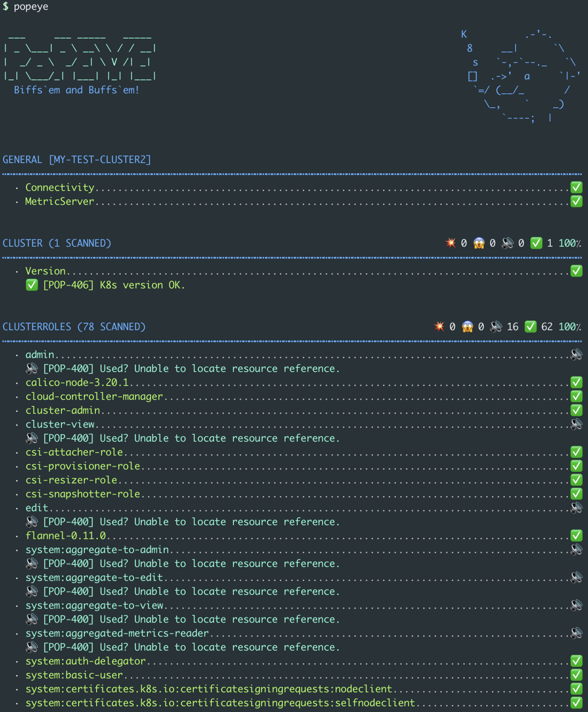Click the system:auth-delegator role name
The width and height of the screenshot is (588, 712).
(85, 661)
